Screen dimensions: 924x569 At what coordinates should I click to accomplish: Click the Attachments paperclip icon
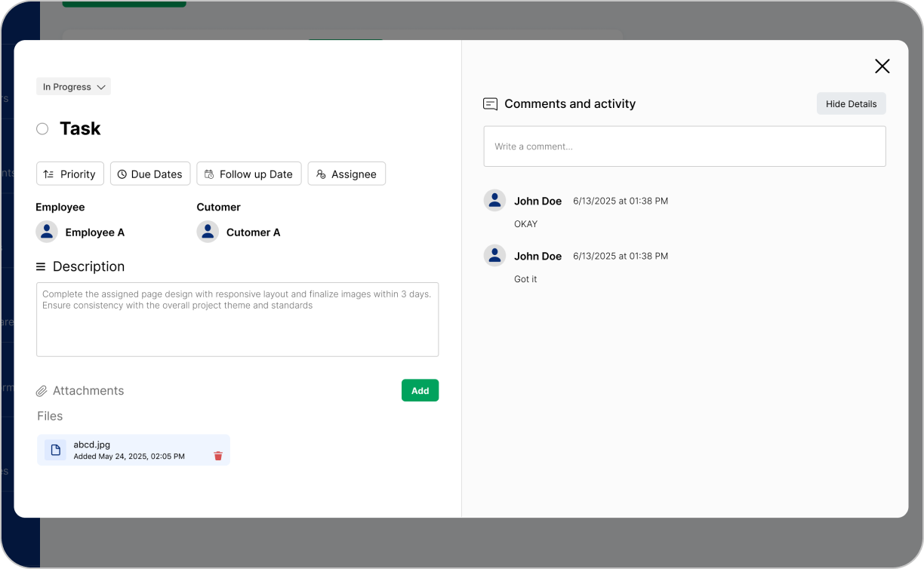[x=42, y=391]
